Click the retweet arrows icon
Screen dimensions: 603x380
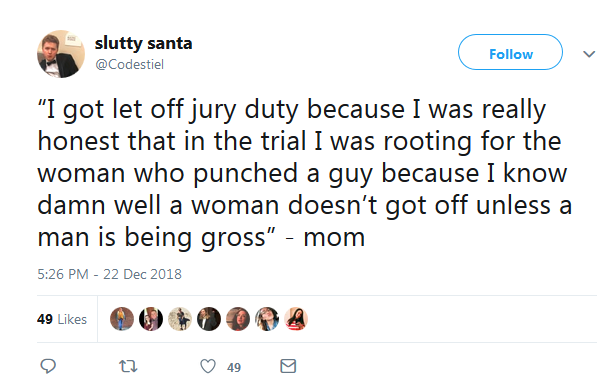[x=128, y=366]
